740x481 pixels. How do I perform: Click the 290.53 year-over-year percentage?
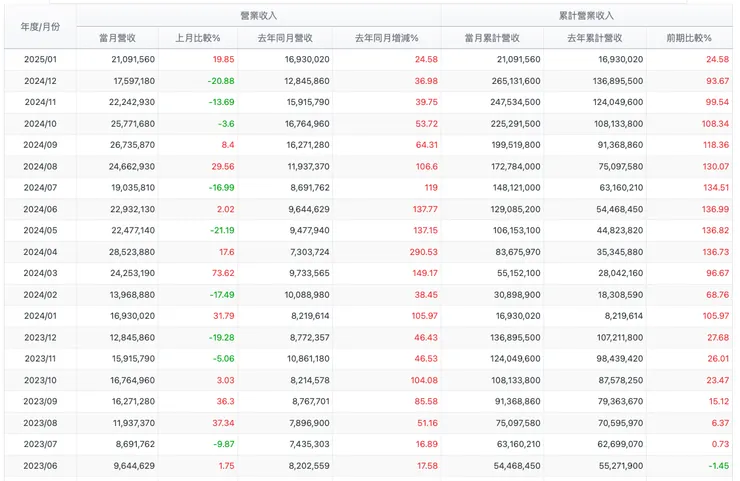[423, 252]
